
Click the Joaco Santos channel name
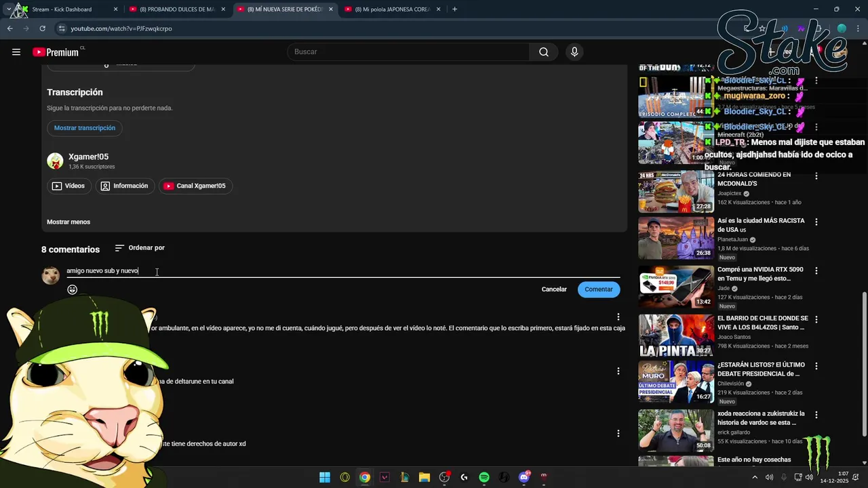pyautogui.click(x=734, y=337)
